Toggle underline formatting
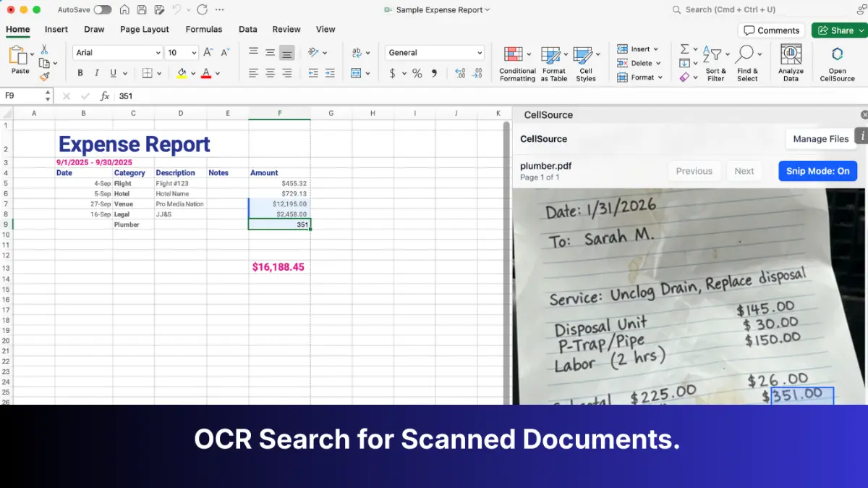The width and height of the screenshot is (868, 488). [114, 73]
